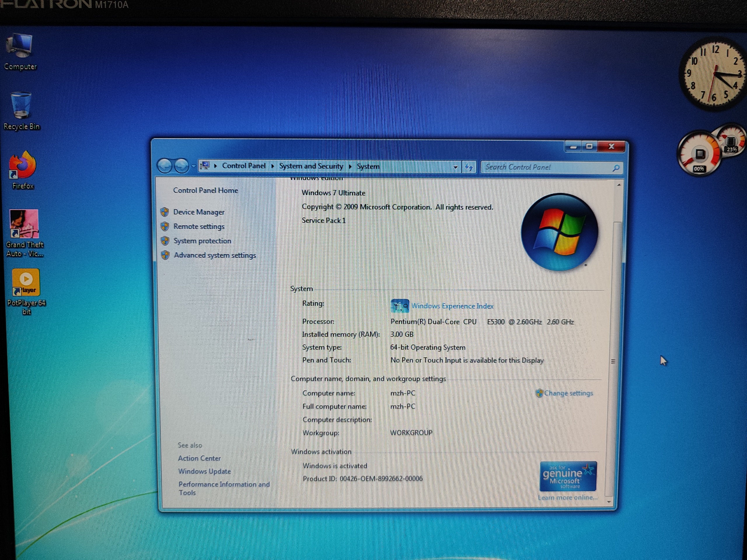This screenshot has height=560, width=747.
Task: Click the shield icon beside Change settings
Action: point(539,393)
